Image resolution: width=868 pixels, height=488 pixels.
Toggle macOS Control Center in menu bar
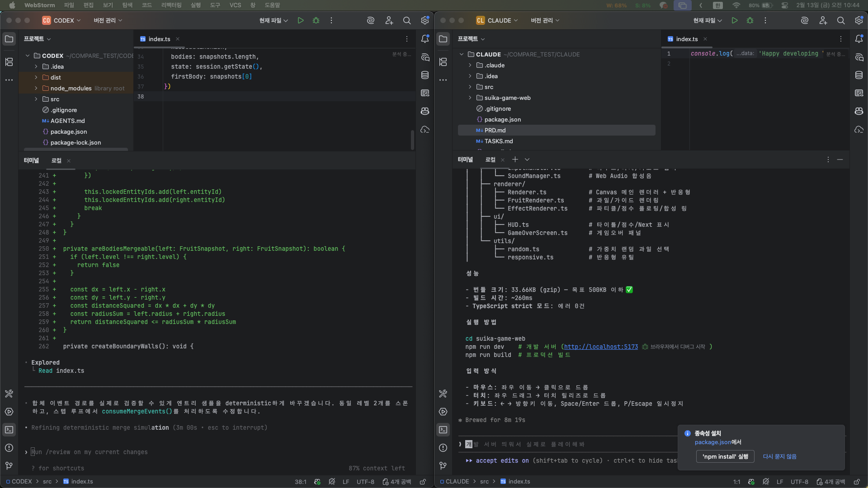pos(785,5)
